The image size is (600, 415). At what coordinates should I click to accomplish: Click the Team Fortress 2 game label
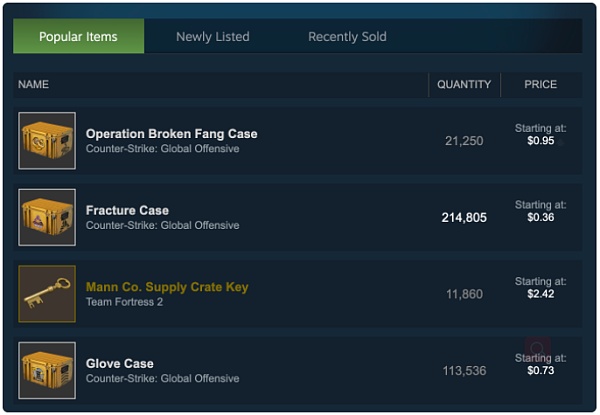[124, 302]
